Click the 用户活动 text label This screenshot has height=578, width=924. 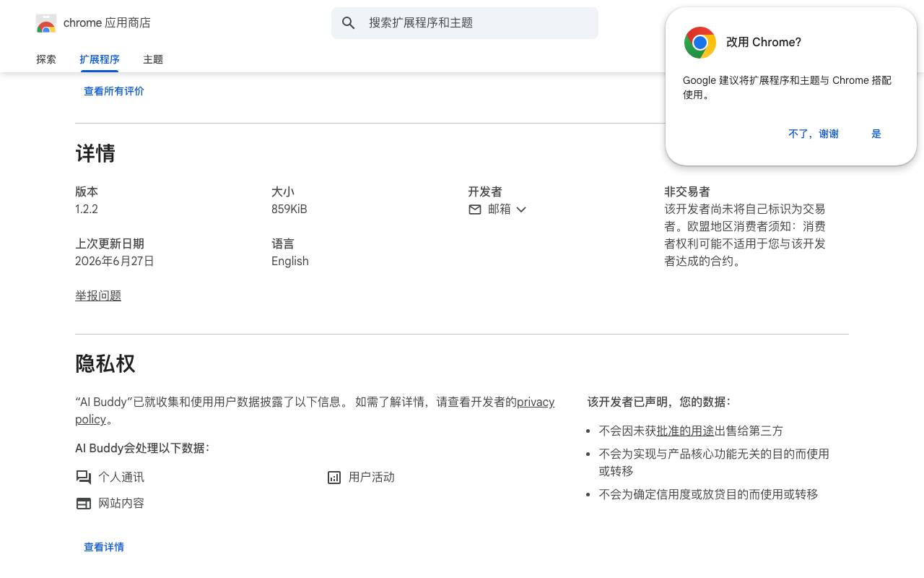pyautogui.click(x=372, y=478)
